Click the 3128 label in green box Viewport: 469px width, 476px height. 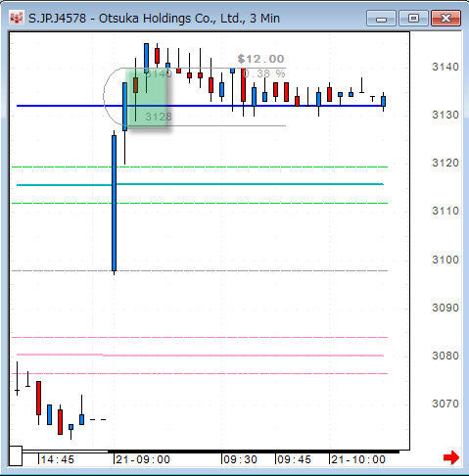click(159, 117)
